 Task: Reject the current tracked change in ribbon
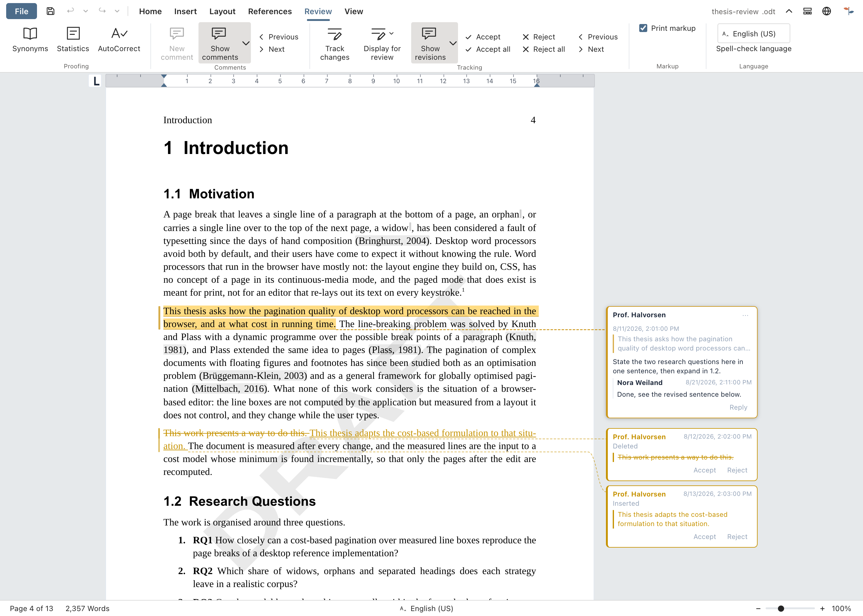coord(538,37)
